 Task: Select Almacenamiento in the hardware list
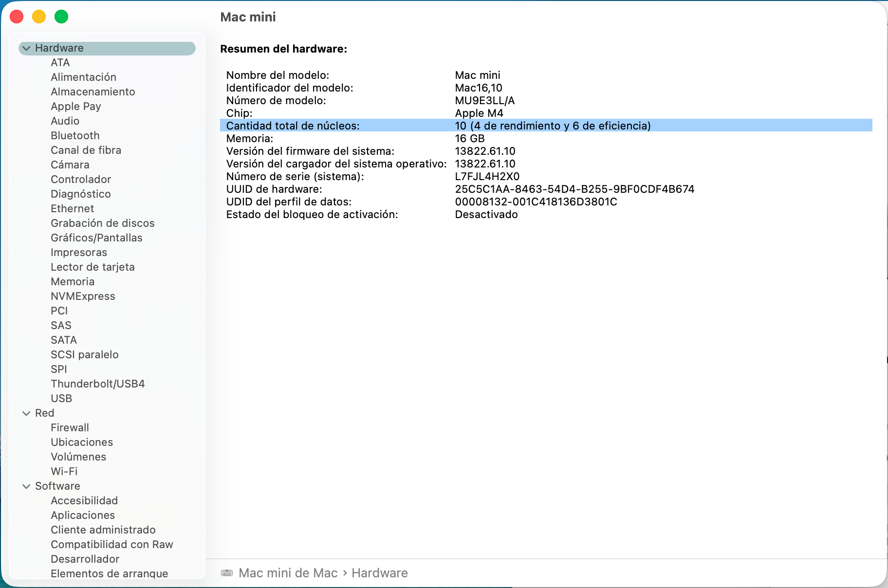[x=92, y=92]
